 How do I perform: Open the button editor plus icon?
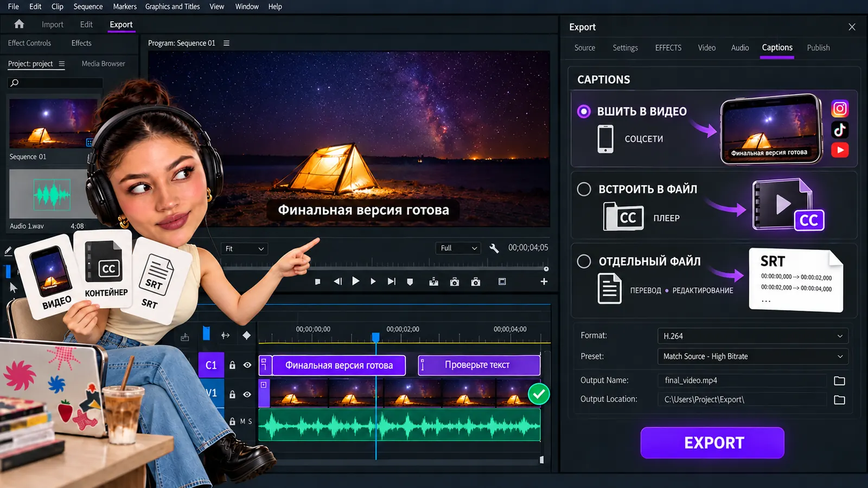point(544,281)
